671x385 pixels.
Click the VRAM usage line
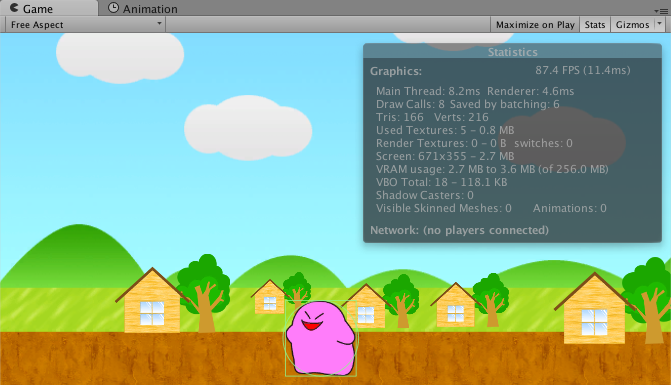492,169
